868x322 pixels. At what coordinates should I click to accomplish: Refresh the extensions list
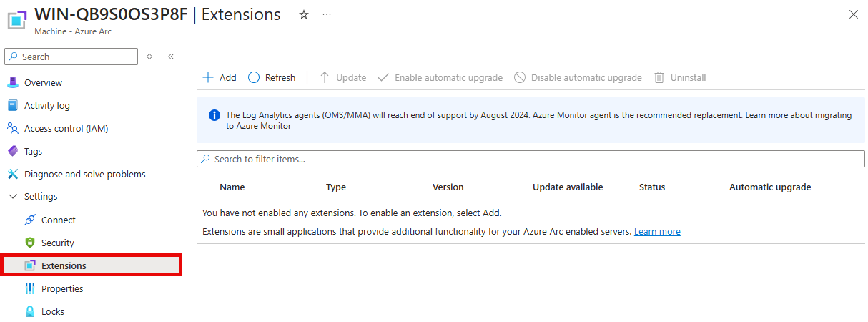tap(272, 77)
